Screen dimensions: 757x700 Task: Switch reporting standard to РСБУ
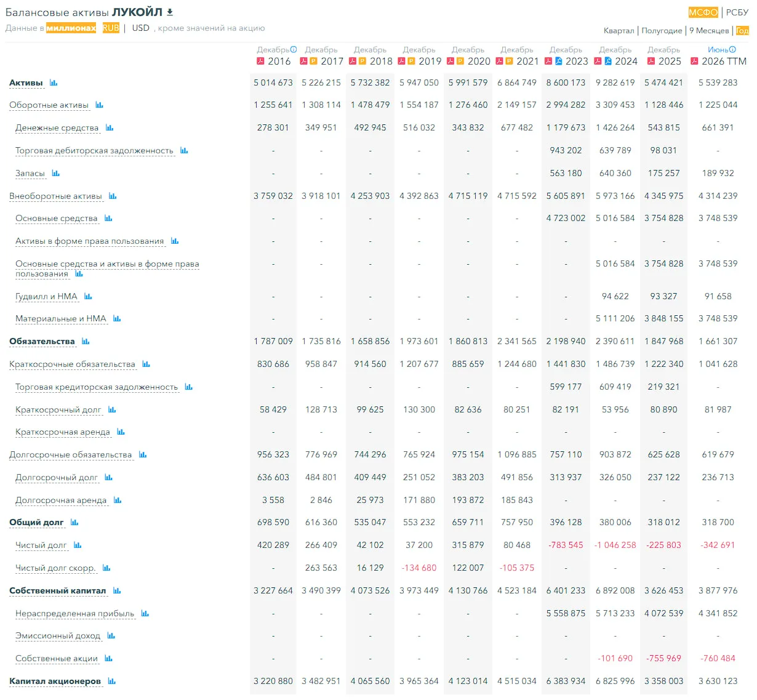coord(737,12)
